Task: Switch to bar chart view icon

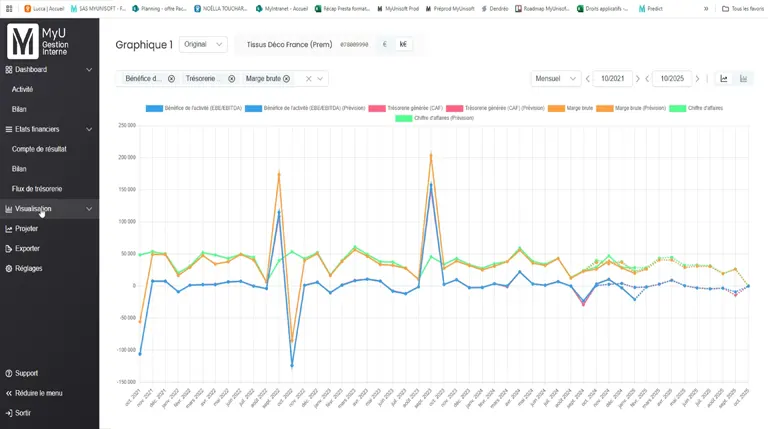Action: (743, 79)
